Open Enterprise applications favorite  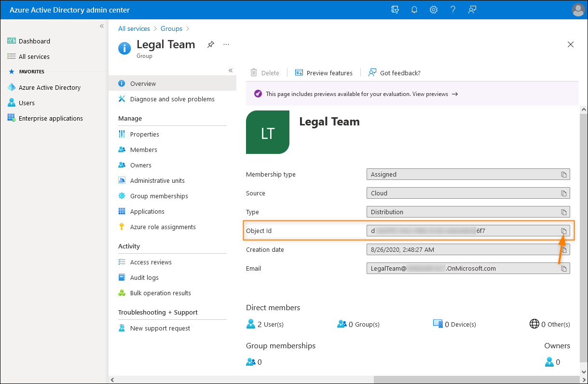tap(51, 118)
